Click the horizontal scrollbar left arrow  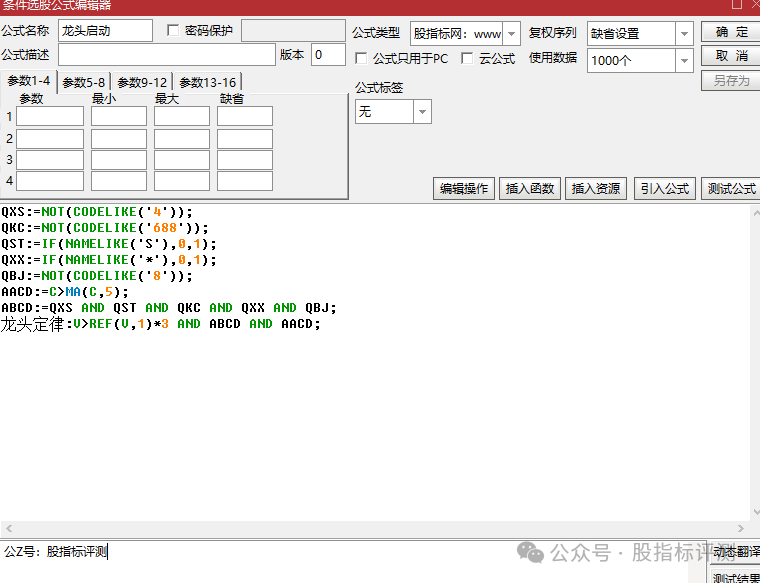[x=9, y=528]
